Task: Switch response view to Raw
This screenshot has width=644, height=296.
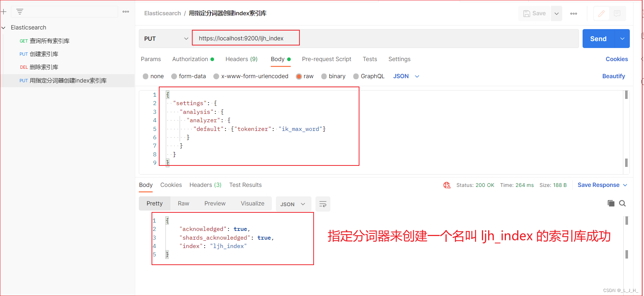Action: pos(184,203)
